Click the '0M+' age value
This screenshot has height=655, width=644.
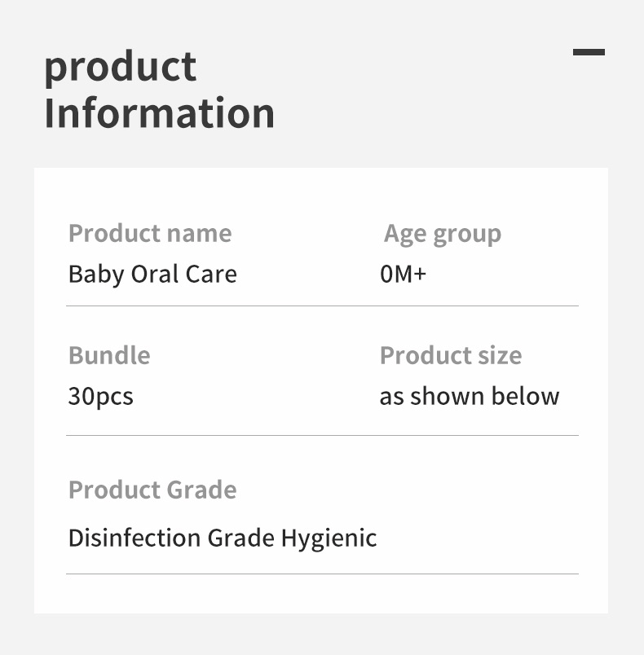[x=403, y=274]
